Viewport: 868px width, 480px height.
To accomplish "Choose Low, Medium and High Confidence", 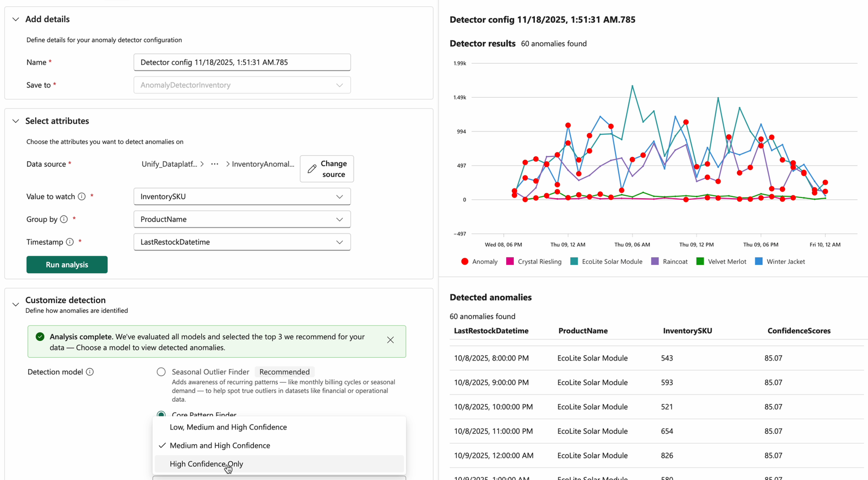I will 228,427.
